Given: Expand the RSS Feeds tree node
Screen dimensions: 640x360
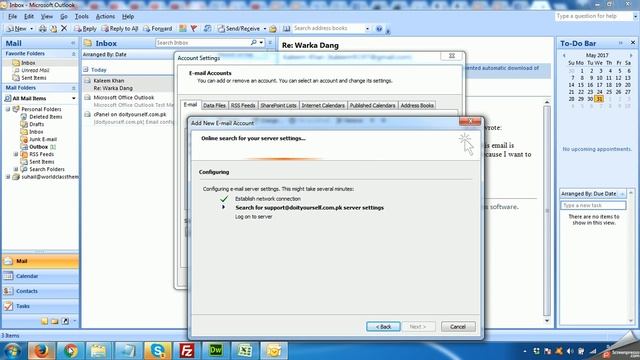Looking at the screenshot, I should pyautogui.click(x=16, y=154).
